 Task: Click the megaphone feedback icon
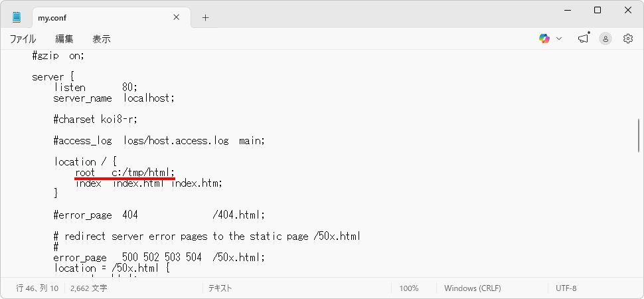pos(583,39)
